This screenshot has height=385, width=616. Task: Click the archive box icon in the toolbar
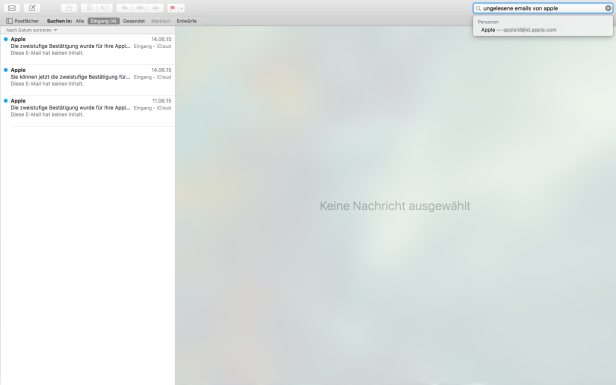click(69, 8)
